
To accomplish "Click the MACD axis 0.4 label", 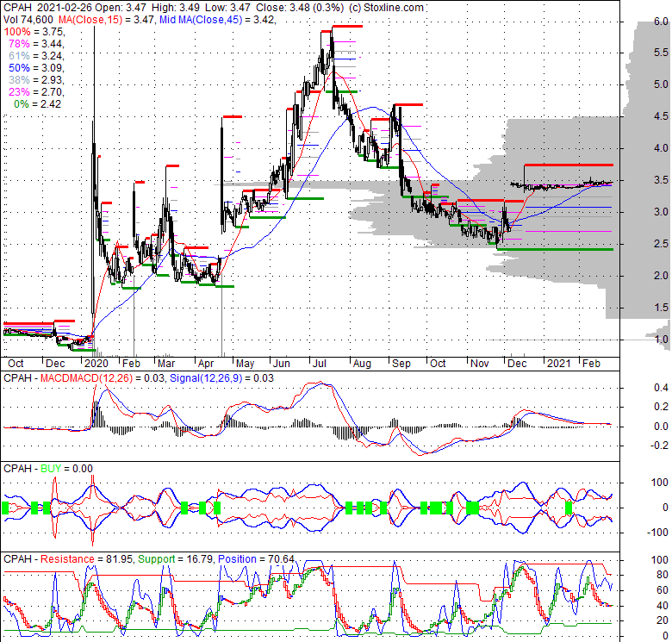I will click(x=662, y=388).
